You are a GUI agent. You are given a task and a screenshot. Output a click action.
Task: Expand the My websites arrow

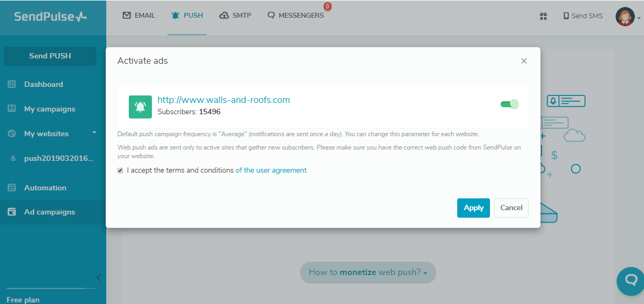tap(94, 132)
